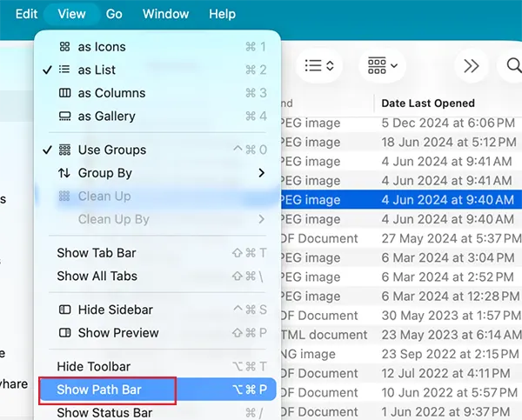522x420 pixels.
Task: Select highlighted row 4 Jun 2024 at 9:40 AM
Action: pos(401,200)
